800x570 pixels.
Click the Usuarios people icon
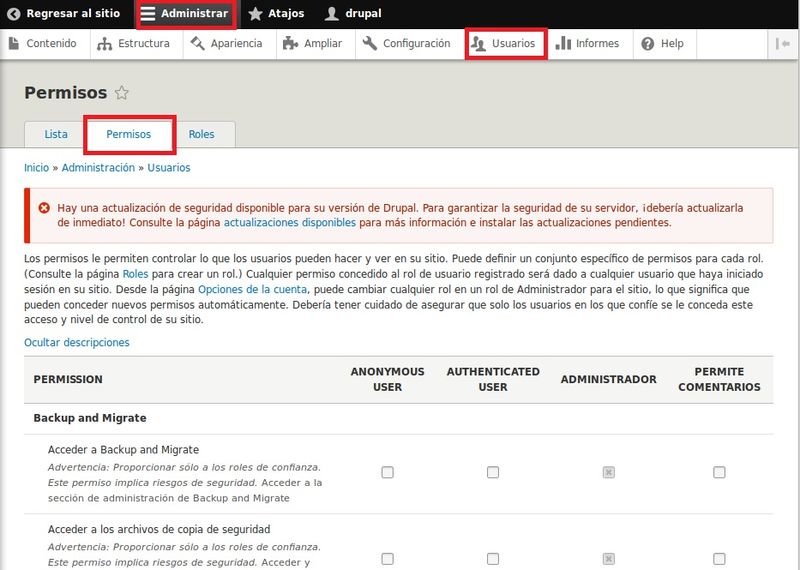point(478,44)
